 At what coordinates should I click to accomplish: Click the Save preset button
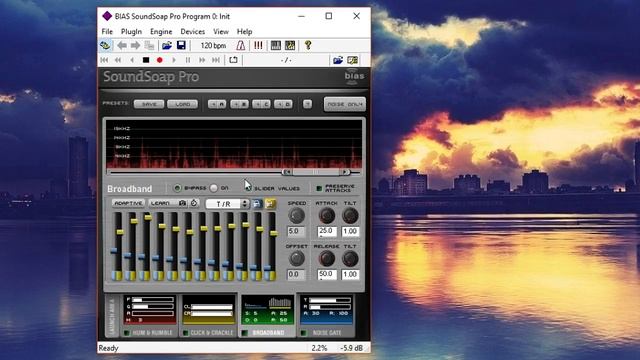coord(149,104)
